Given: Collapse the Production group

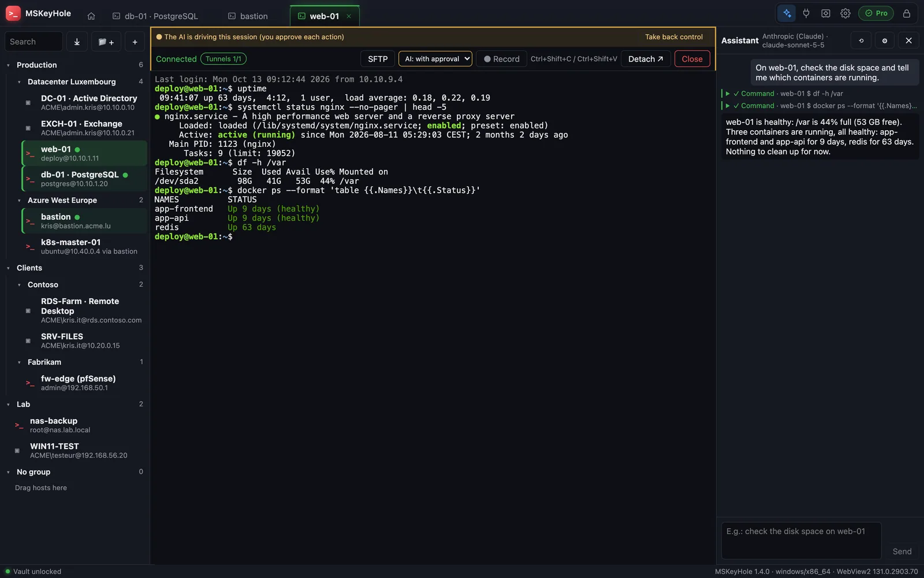Looking at the screenshot, I should pos(8,65).
